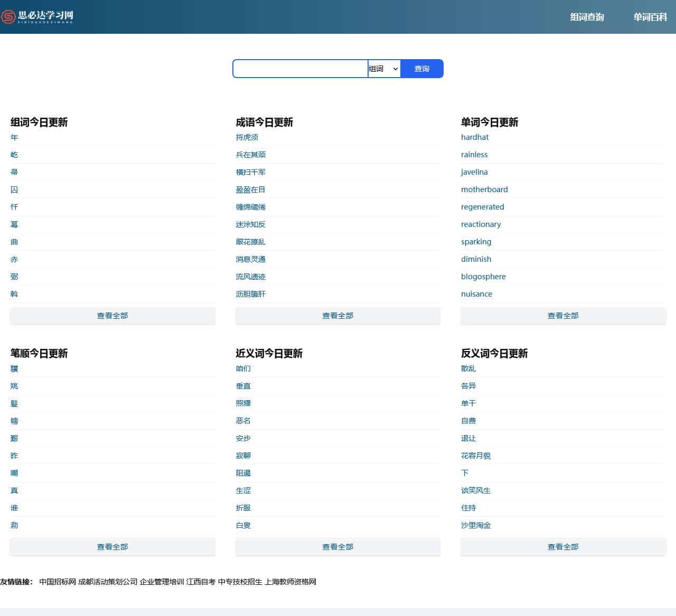Screen dimensions: 676x616
Task: Open the footer link 上海教师资格网
Action: coord(290,581)
